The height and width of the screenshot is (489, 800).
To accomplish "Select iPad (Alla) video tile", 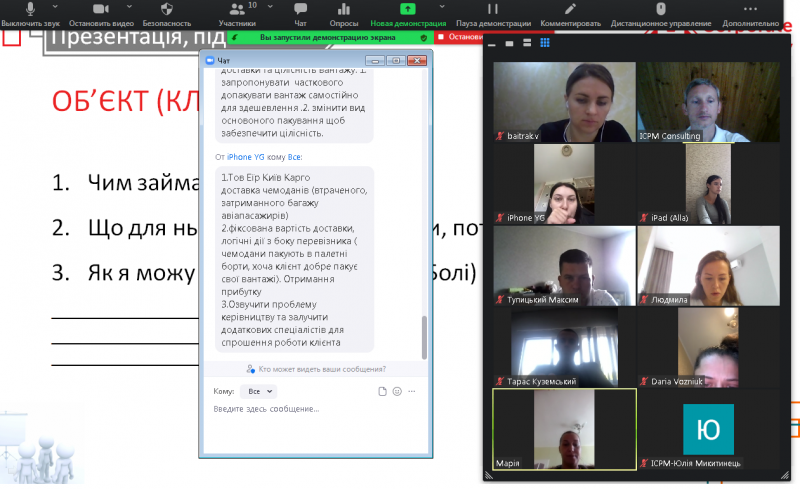I will [708, 184].
